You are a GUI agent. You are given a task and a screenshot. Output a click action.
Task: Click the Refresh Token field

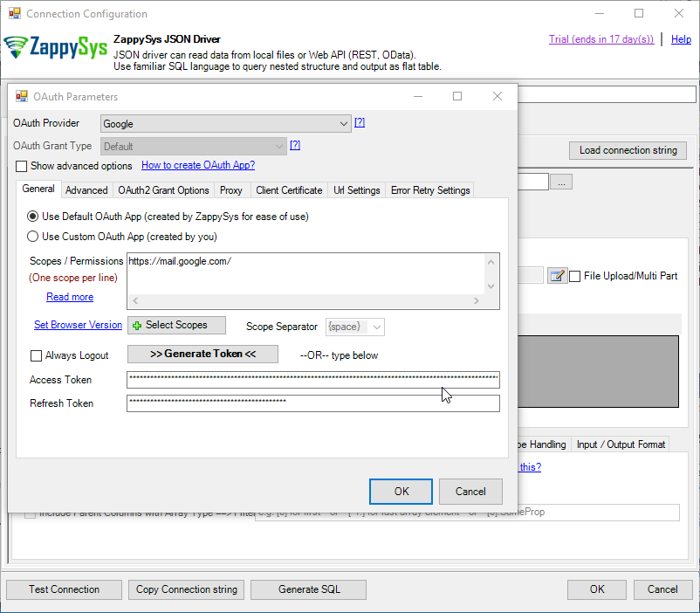coord(313,403)
